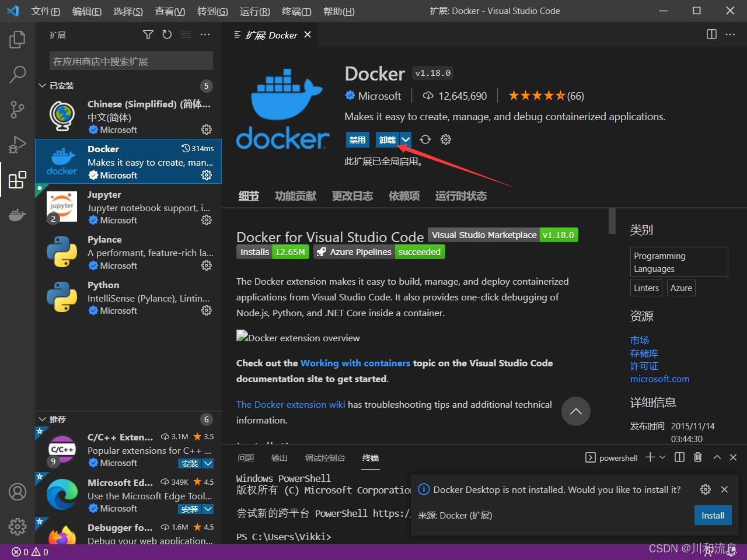The height and width of the screenshot is (560, 747).
Task: Open the Accounts menu icon
Action: [x=18, y=492]
